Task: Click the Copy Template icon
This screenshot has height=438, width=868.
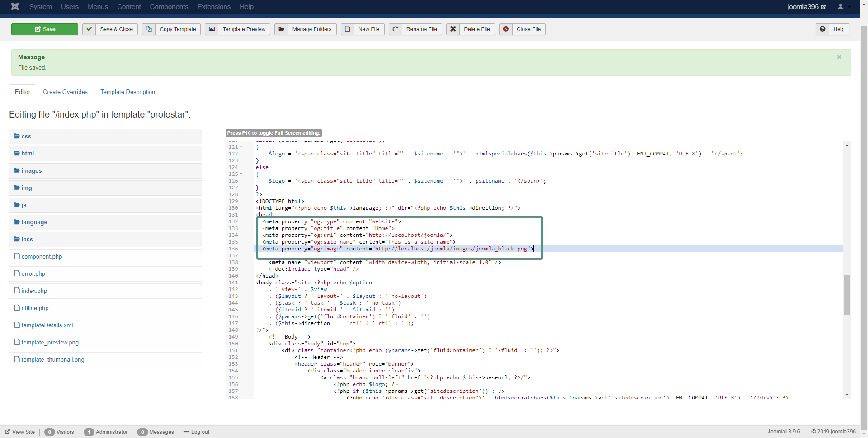Action: (x=149, y=29)
